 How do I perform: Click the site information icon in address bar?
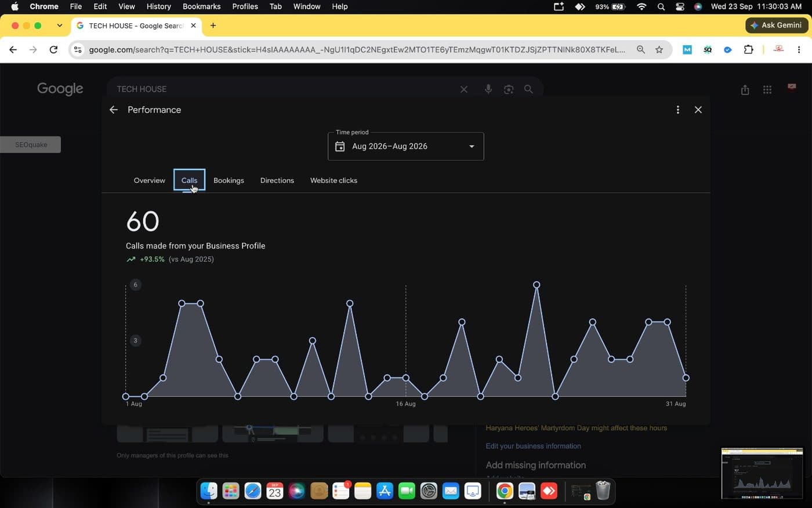click(78, 50)
